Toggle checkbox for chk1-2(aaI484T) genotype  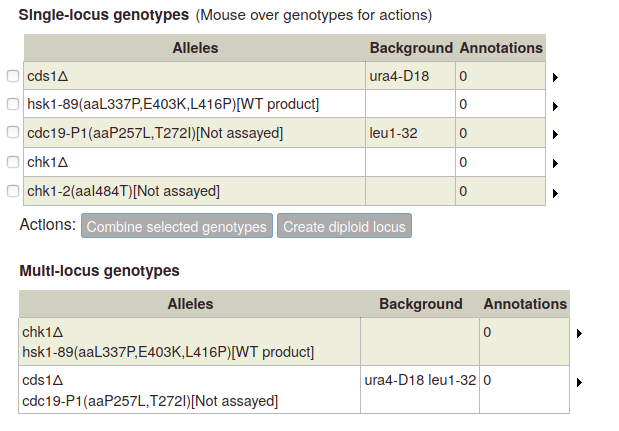point(13,191)
